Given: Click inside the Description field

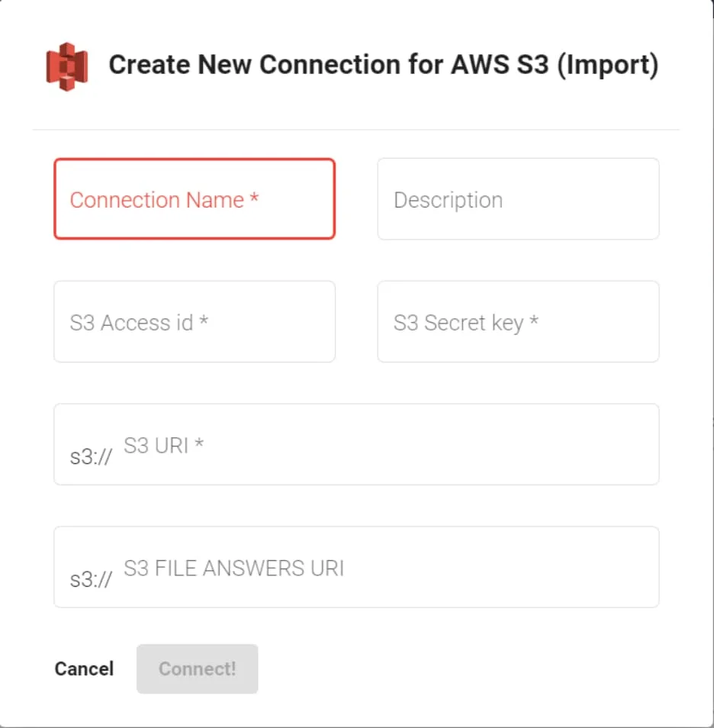Looking at the screenshot, I should pyautogui.click(x=518, y=199).
